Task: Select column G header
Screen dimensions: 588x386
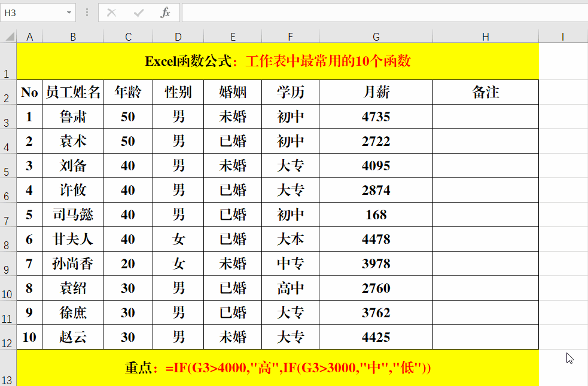Action: [376, 36]
